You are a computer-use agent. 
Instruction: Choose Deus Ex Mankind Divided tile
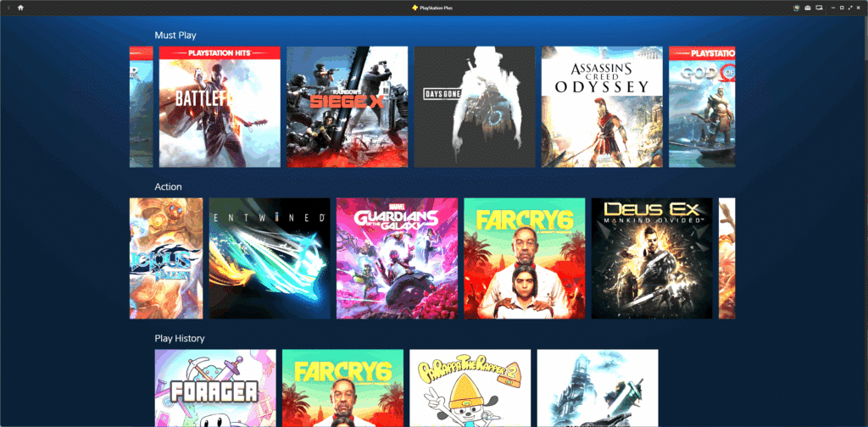click(652, 258)
